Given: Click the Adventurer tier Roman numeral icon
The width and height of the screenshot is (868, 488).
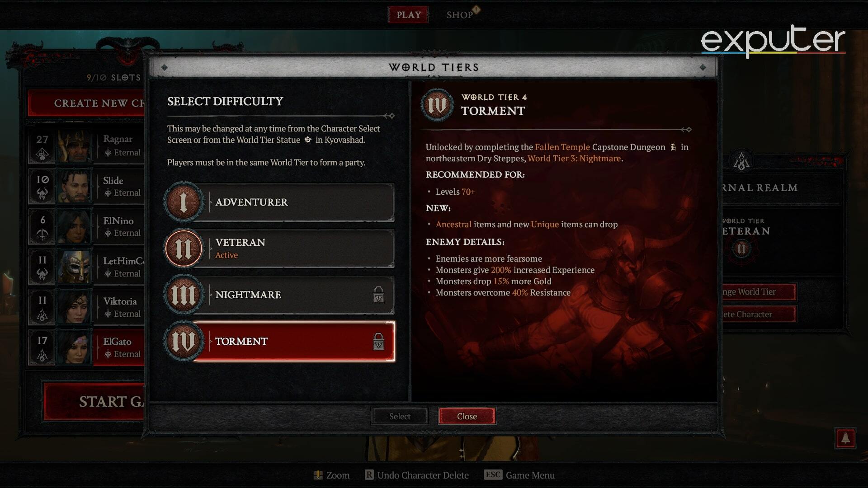Looking at the screenshot, I should coord(184,202).
